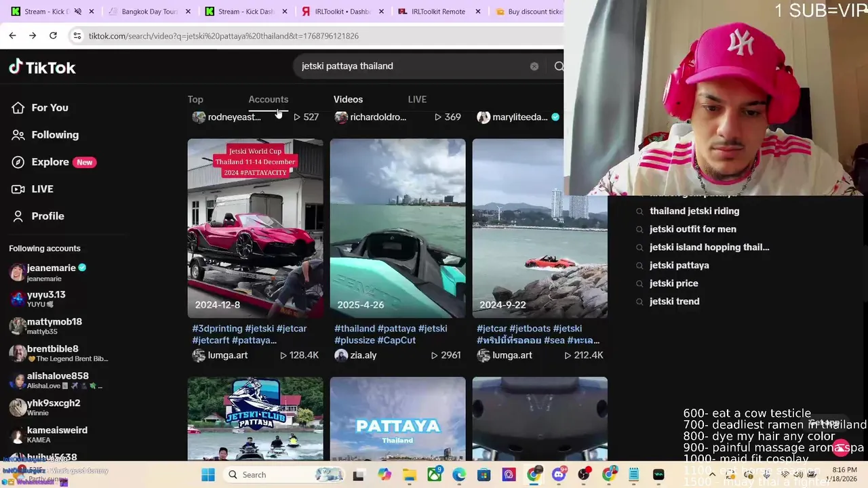The width and height of the screenshot is (868, 488).
Task: Close the IRLToolkit Remote tab
Action: coord(478,12)
